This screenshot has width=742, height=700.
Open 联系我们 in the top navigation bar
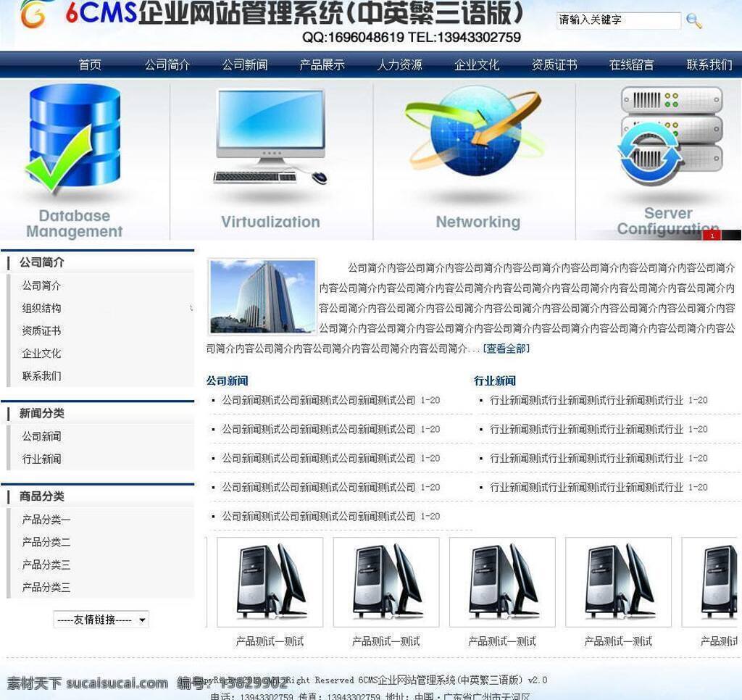pos(709,64)
